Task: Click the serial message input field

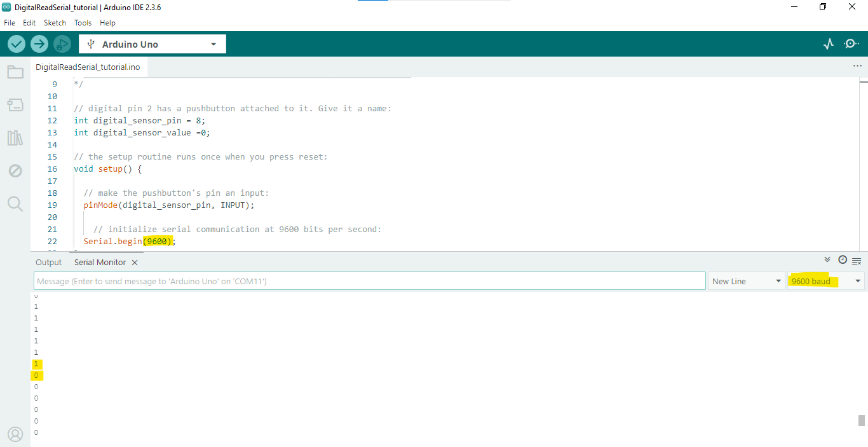Action: (x=369, y=281)
